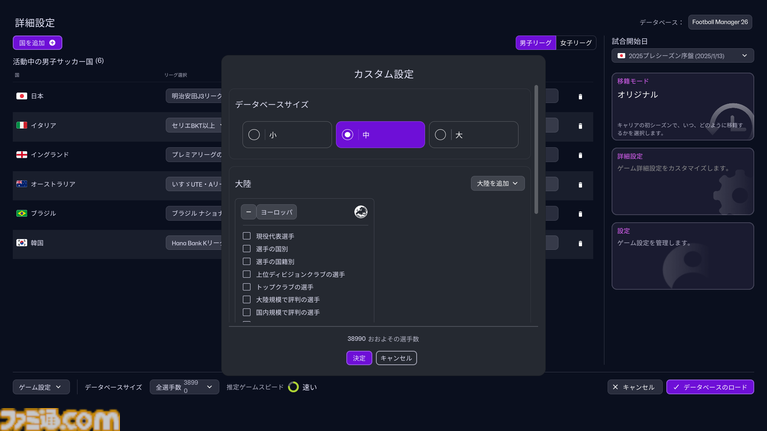This screenshot has height=431, width=767.
Task: Open the ゲーム設定 dropdown at bottom
Action: pos(41,387)
